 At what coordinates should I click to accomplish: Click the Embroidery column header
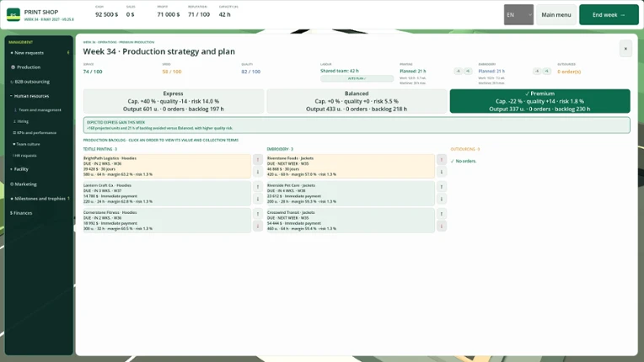(280, 149)
